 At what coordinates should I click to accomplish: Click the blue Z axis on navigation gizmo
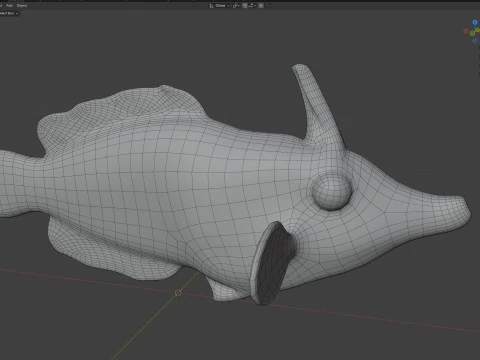[x=475, y=22]
